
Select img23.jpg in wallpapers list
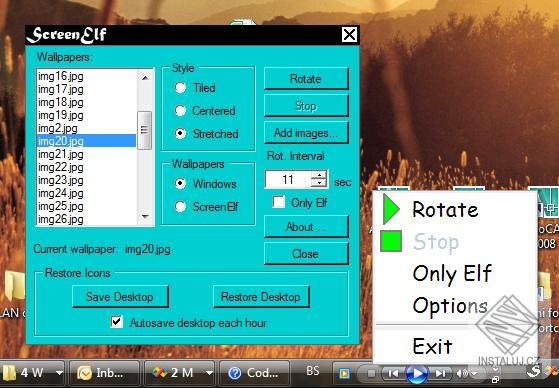point(86,180)
